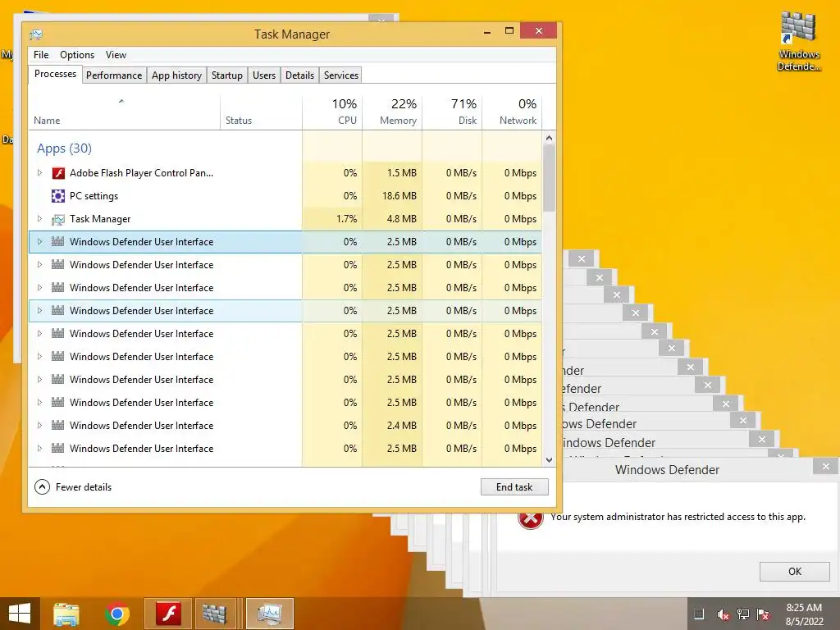Viewport: 840px width, 630px height.
Task: Click the muted volume tray icon
Action: 723,614
